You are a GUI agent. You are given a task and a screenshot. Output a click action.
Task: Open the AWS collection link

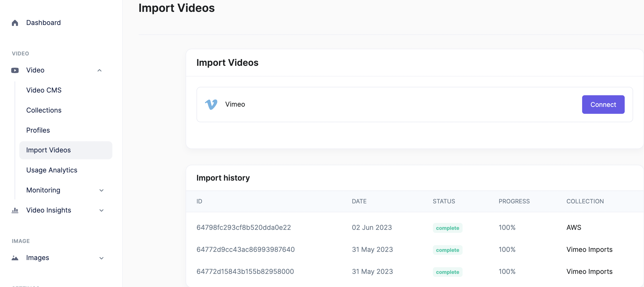coord(573,228)
